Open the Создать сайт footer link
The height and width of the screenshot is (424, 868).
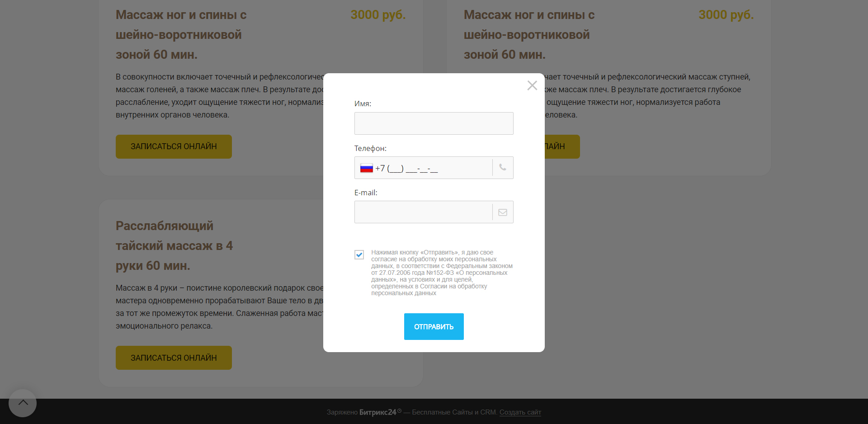tap(520, 412)
